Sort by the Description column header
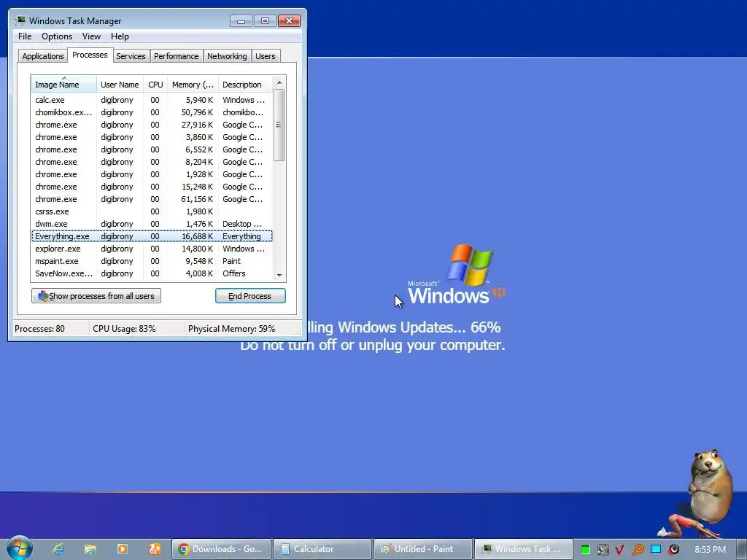The width and height of the screenshot is (747, 560). click(245, 85)
